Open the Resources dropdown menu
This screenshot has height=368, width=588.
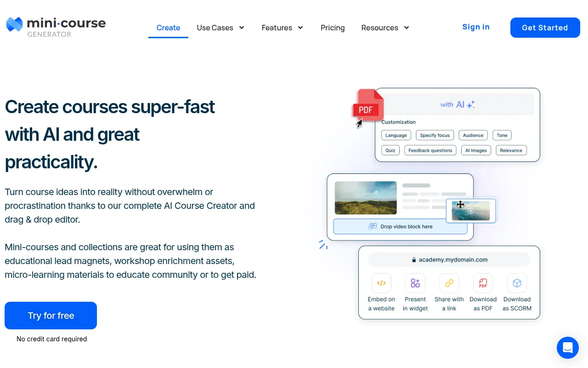tap(385, 28)
